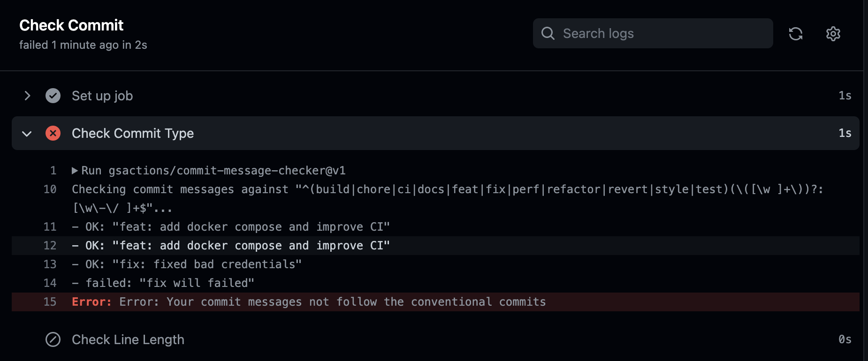Click the Check Commit job title
868x361 pixels.
point(71,25)
